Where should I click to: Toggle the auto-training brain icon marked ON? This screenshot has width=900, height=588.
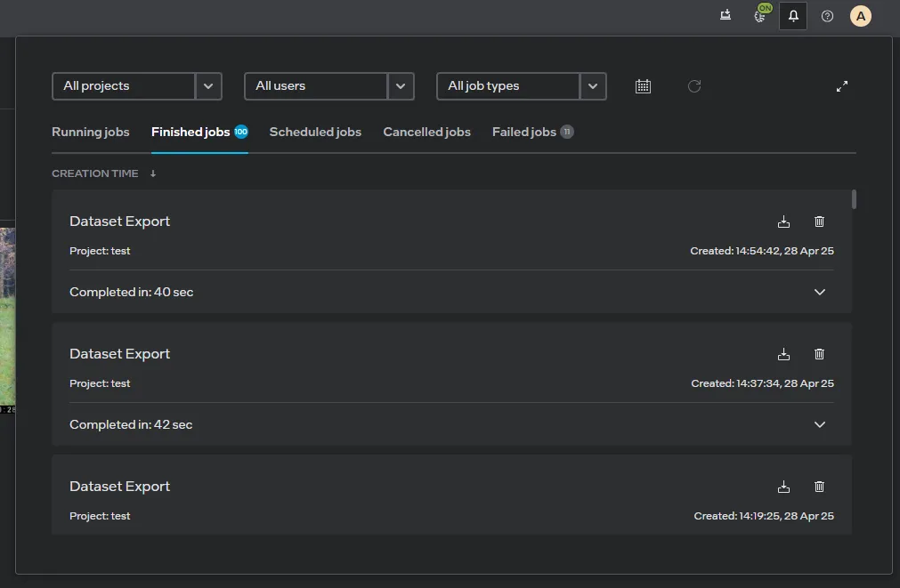pos(760,15)
